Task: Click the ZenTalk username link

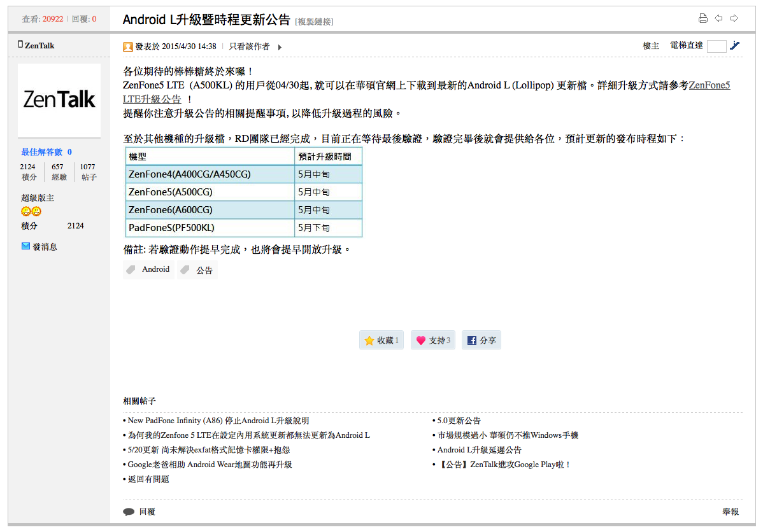Action: 39,46
